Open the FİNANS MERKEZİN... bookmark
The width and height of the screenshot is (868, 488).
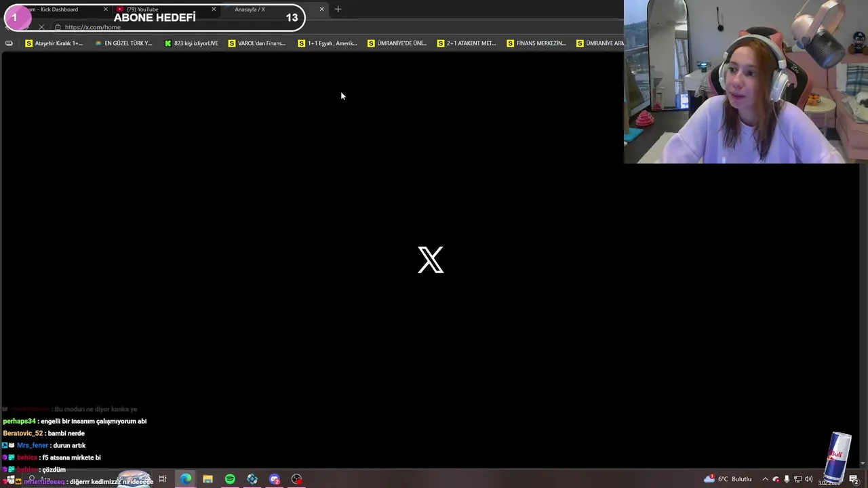[x=536, y=43]
